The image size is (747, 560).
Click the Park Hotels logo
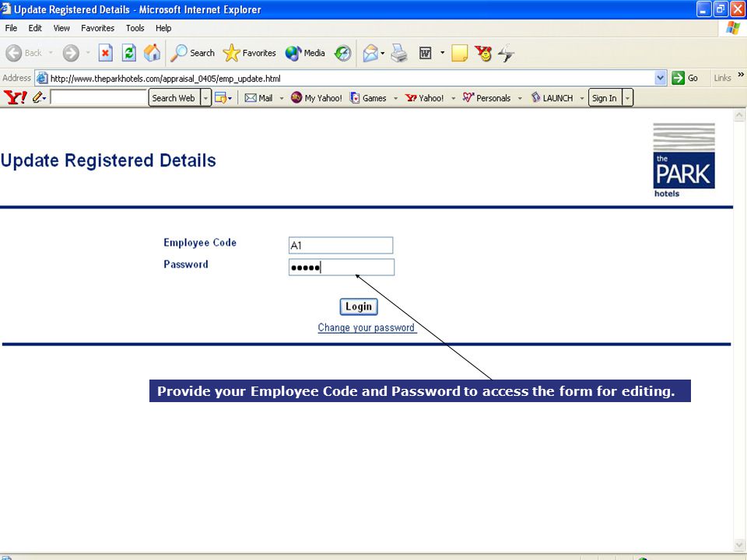click(684, 160)
